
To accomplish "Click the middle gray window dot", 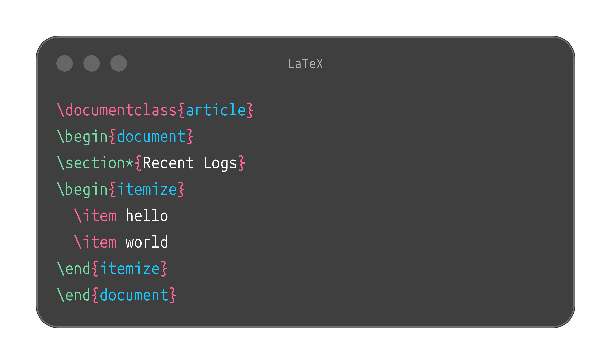I will [x=91, y=63].
